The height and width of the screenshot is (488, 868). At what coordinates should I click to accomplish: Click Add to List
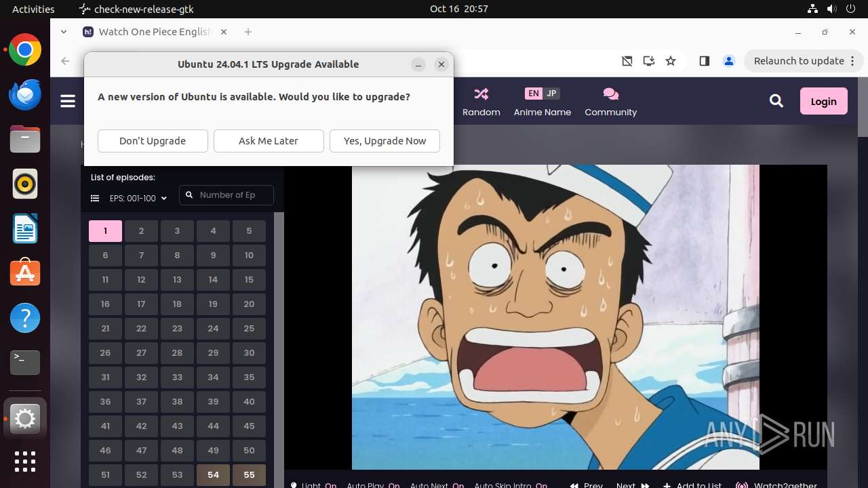[x=692, y=485]
